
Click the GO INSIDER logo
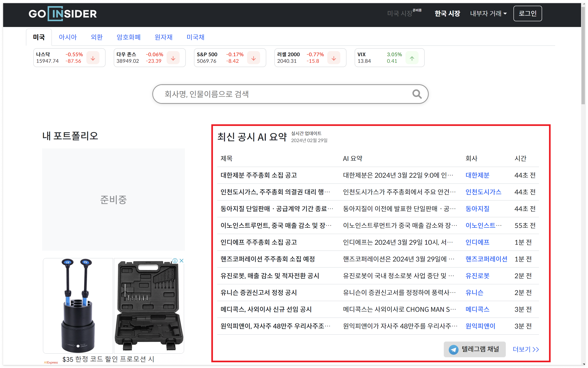pos(63,14)
